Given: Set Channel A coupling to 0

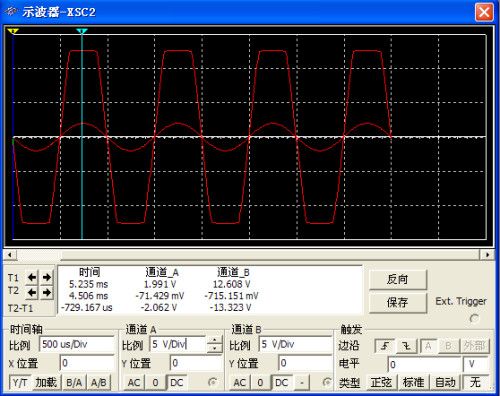Looking at the screenshot, I should pos(155,382).
